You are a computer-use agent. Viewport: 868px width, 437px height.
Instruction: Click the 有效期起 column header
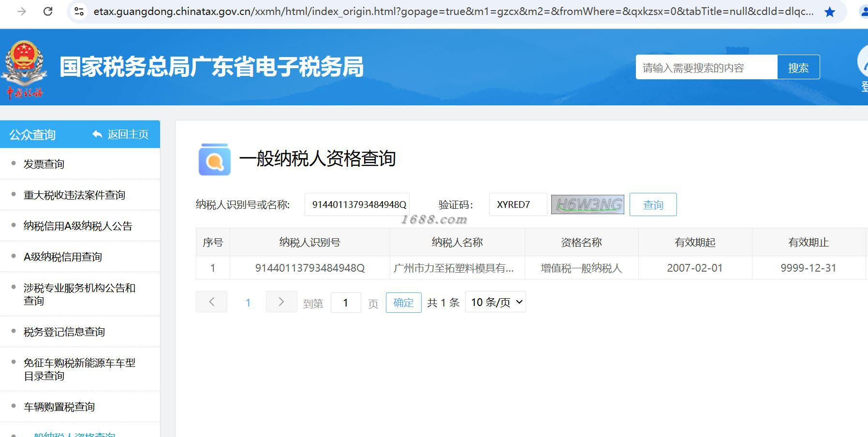tap(695, 242)
